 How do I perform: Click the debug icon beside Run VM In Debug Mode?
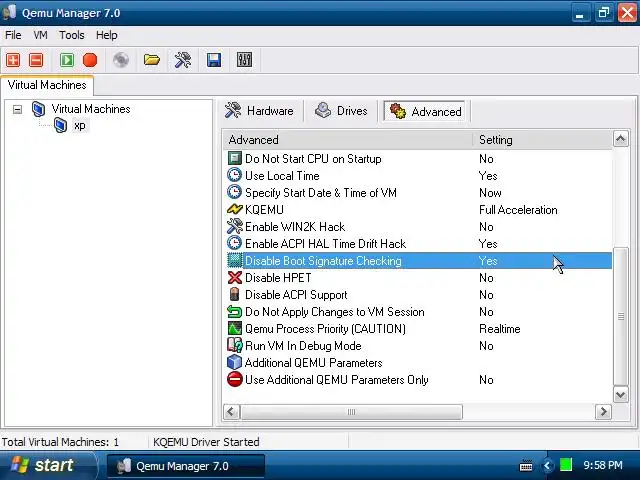[x=234, y=345]
